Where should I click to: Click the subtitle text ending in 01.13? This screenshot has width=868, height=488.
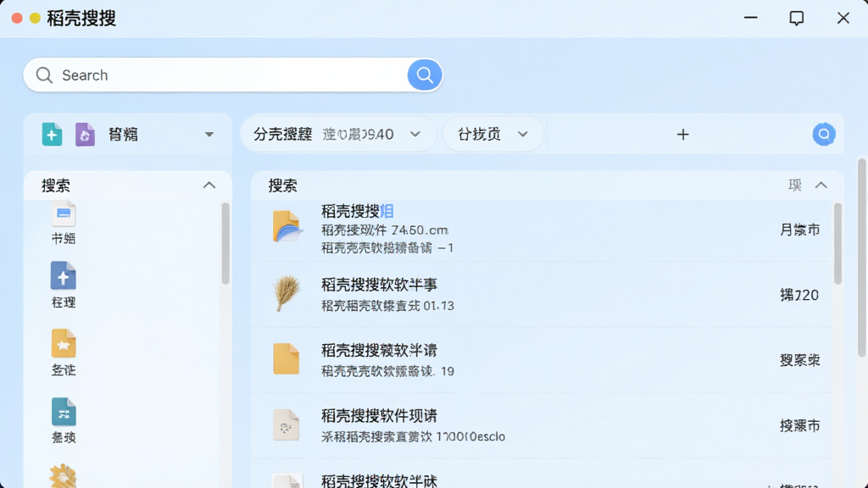pos(387,305)
